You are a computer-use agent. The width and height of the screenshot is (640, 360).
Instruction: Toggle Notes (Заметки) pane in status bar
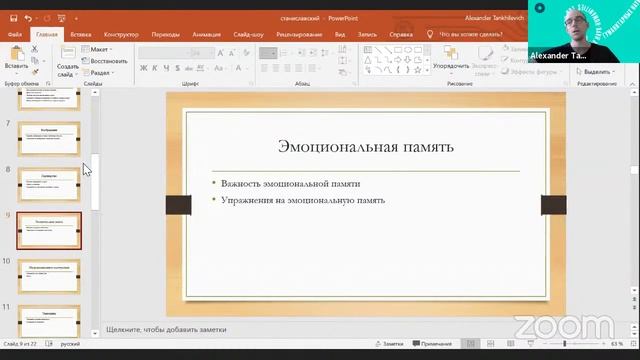click(x=390, y=344)
